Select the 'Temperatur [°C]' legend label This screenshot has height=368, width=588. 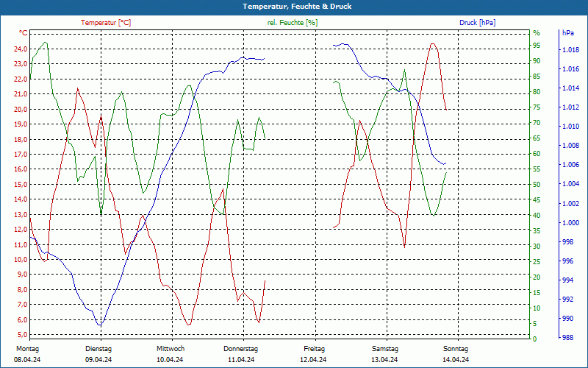point(106,23)
